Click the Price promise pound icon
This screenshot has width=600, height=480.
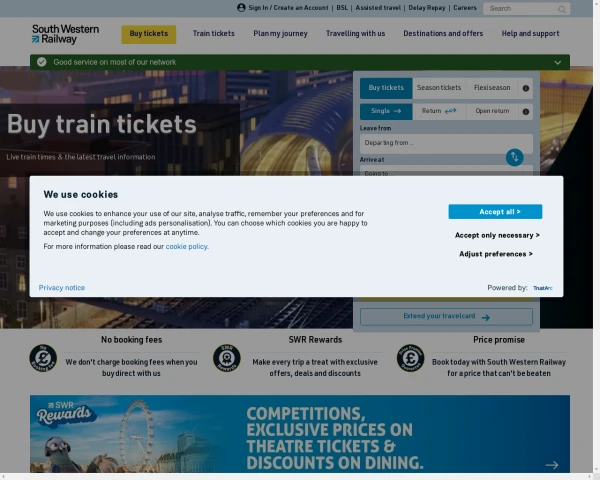tap(411, 358)
